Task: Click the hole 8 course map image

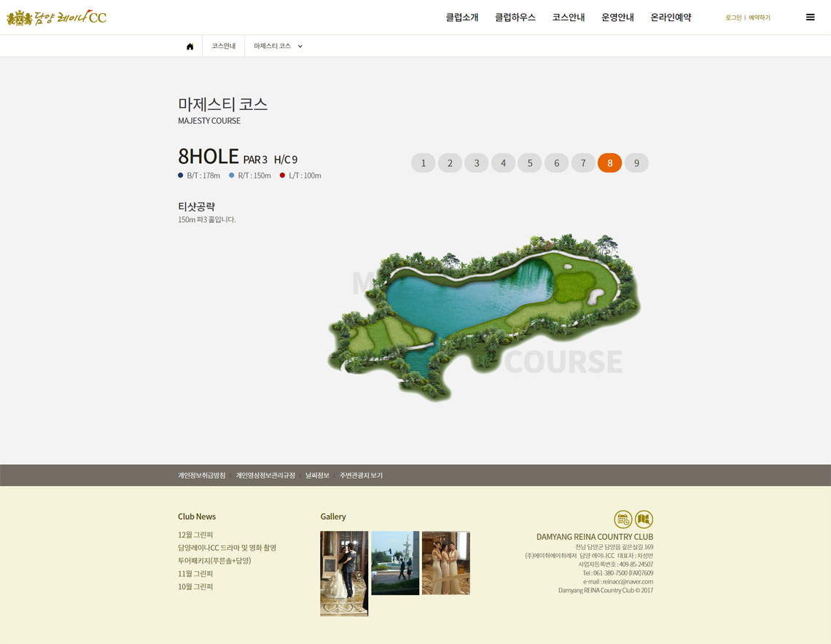Action: 485,317
